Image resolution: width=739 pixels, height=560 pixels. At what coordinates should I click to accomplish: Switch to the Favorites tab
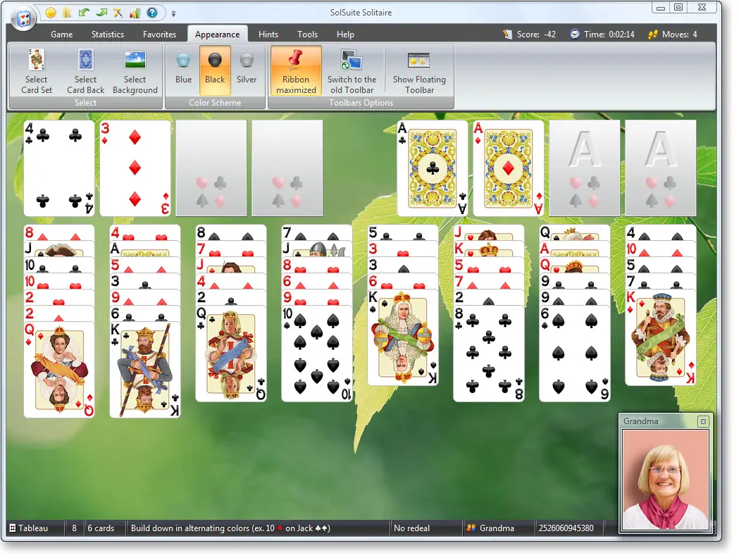(159, 35)
